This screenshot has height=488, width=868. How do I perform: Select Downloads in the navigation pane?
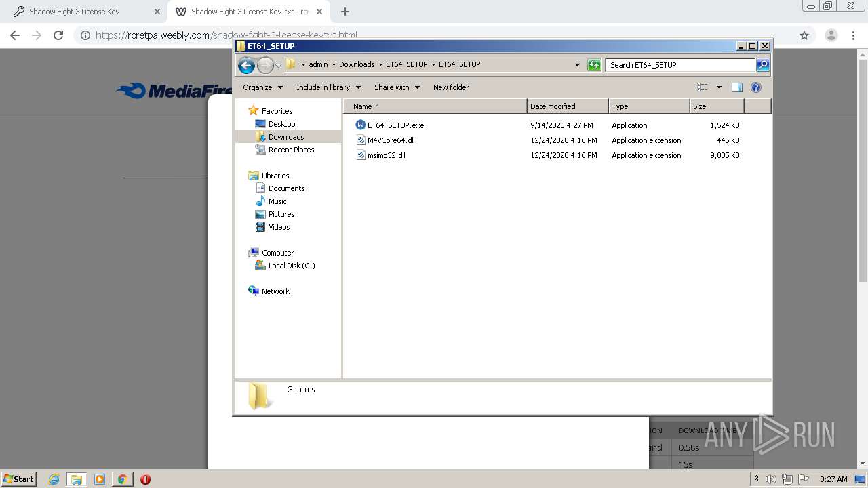tap(286, 137)
